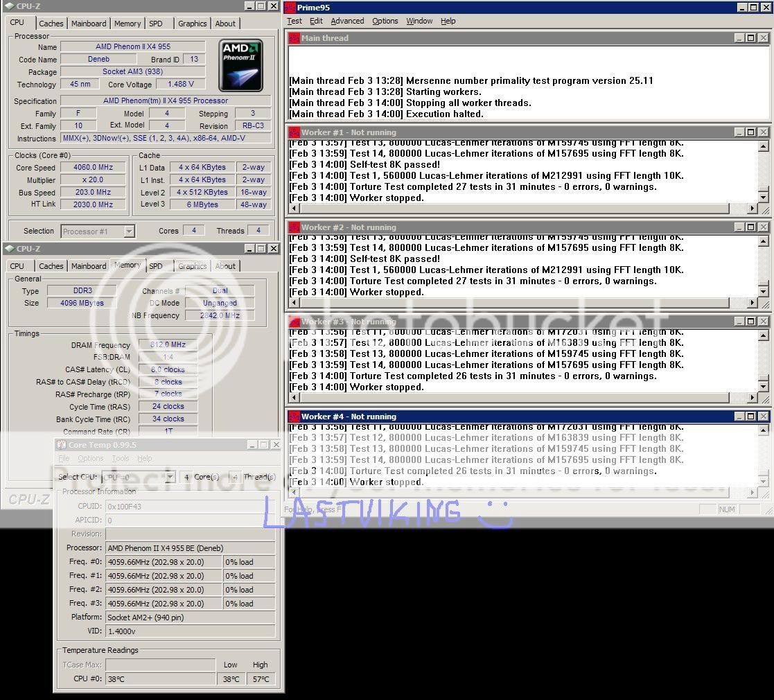Viewport: 774px width, 700px height.
Task: Click the Worker #2 window icon
Action: [294, 227]
